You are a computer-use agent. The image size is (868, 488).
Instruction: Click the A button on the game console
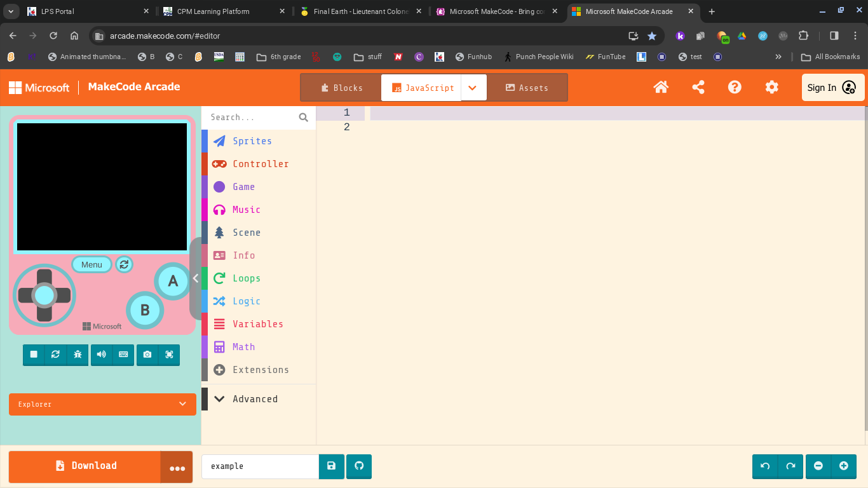pyautogui.click(x=173, y=281)
